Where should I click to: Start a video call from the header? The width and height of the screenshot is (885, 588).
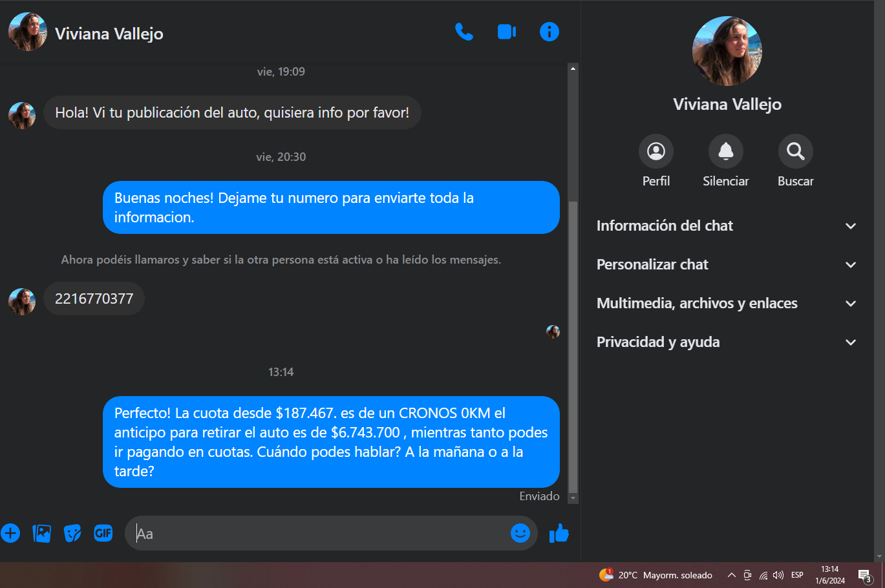(507, 32)
